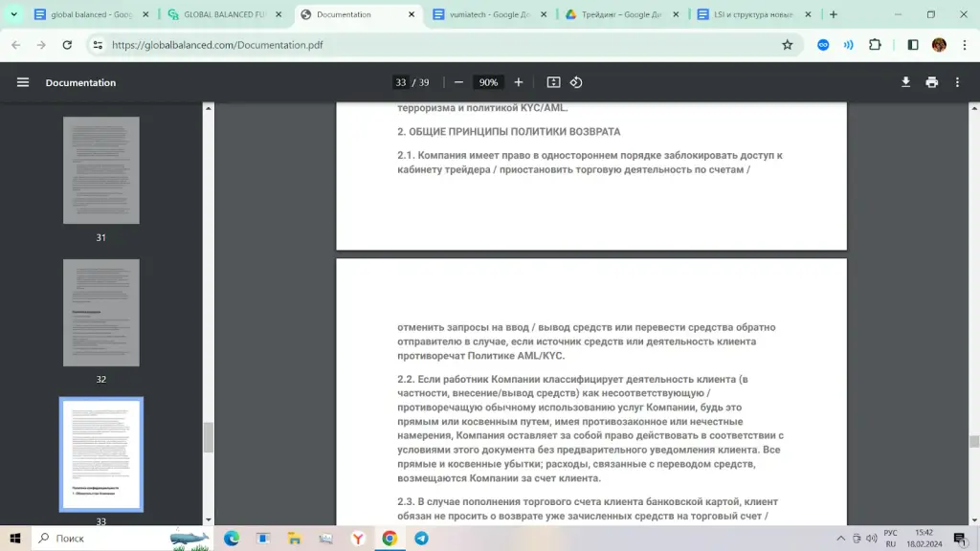Select the highlighted page 33 thumbnail

click(x=101, y=454)
